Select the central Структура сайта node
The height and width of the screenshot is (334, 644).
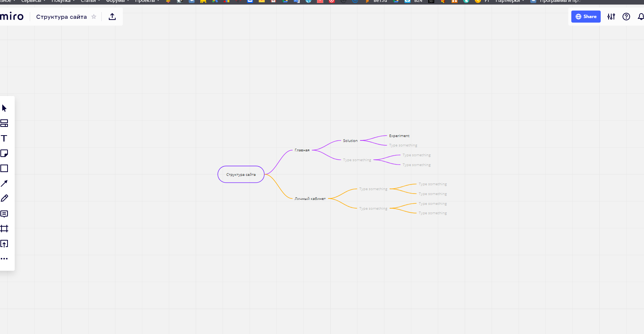pos(241,174)
